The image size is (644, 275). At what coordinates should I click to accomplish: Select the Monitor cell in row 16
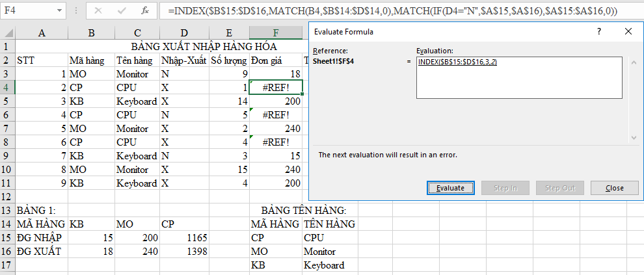coord(330,251)
